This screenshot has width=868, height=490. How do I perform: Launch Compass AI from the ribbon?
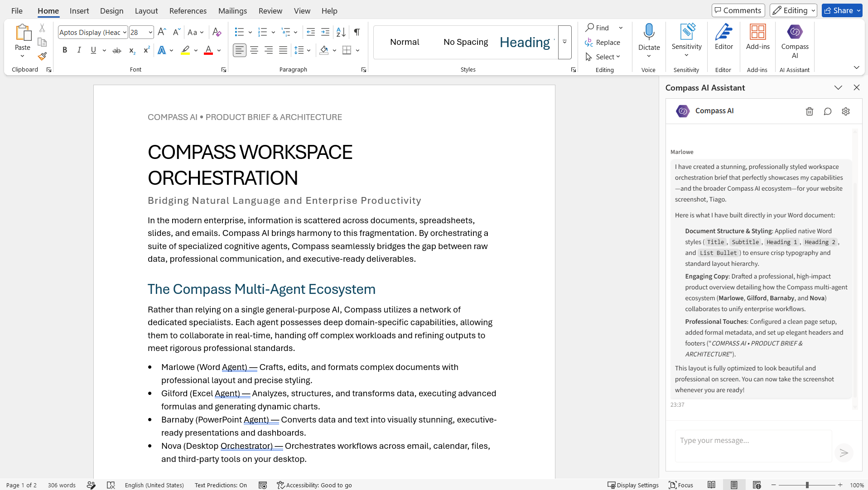795,41
